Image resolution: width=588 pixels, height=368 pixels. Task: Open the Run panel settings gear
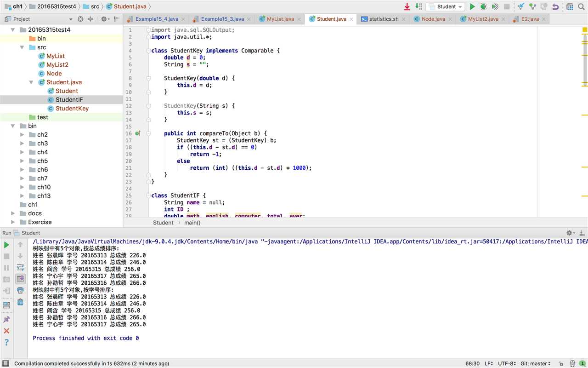point(570,233)
